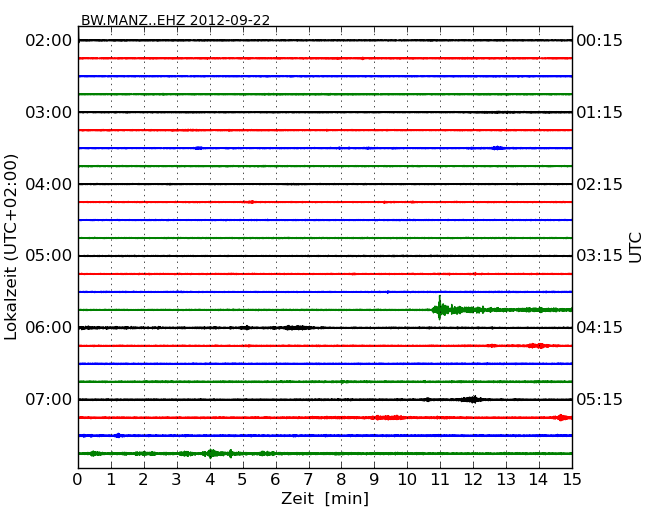This screenshot has height=520, width=650.
Task: Click the 00:15 UTC tick label
Action: 599,41
